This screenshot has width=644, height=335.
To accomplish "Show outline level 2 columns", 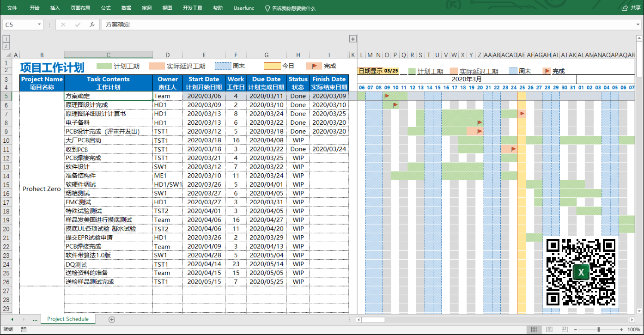I will coord(6,46).
